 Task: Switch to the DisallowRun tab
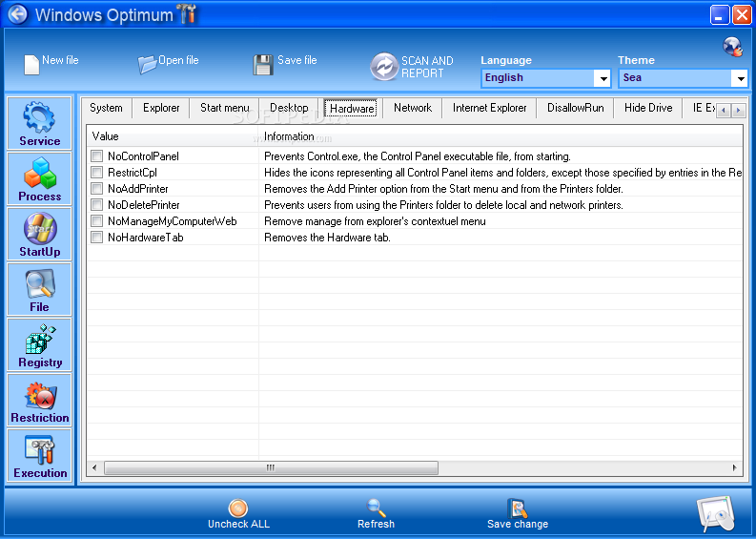coord(575,108)
